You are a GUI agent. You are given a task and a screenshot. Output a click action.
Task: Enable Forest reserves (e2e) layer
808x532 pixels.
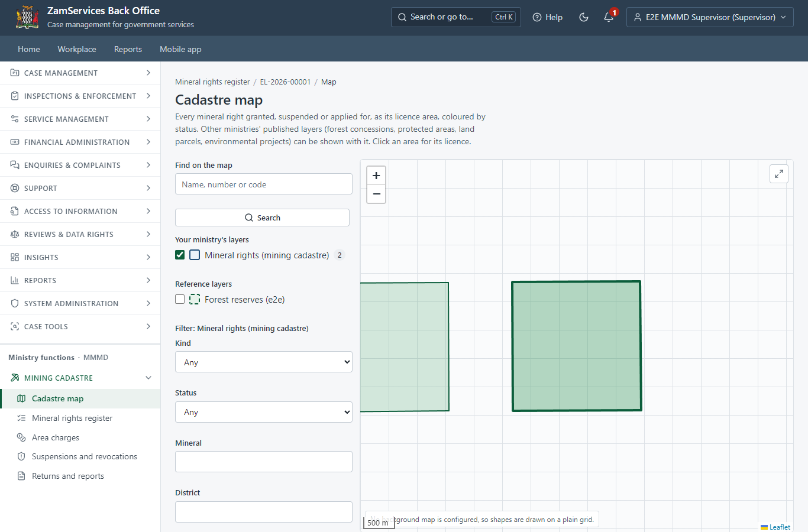pos(180,299)
